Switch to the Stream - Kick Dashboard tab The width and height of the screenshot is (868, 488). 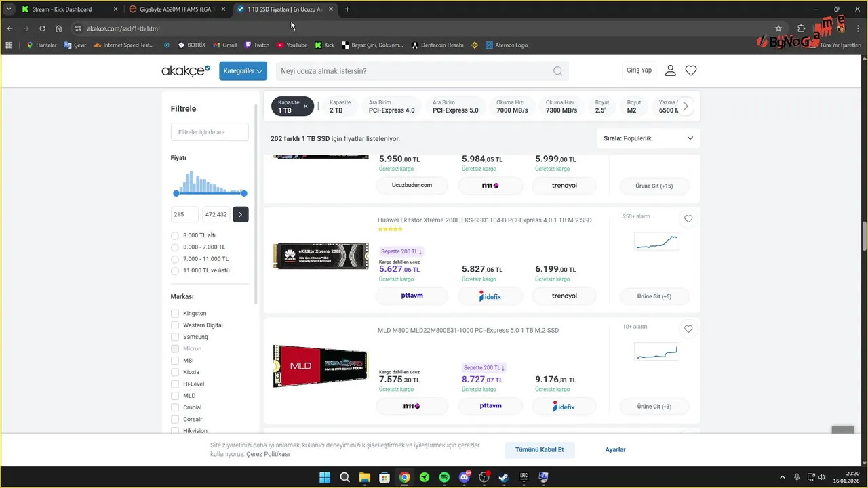click(x=68, y=9)
